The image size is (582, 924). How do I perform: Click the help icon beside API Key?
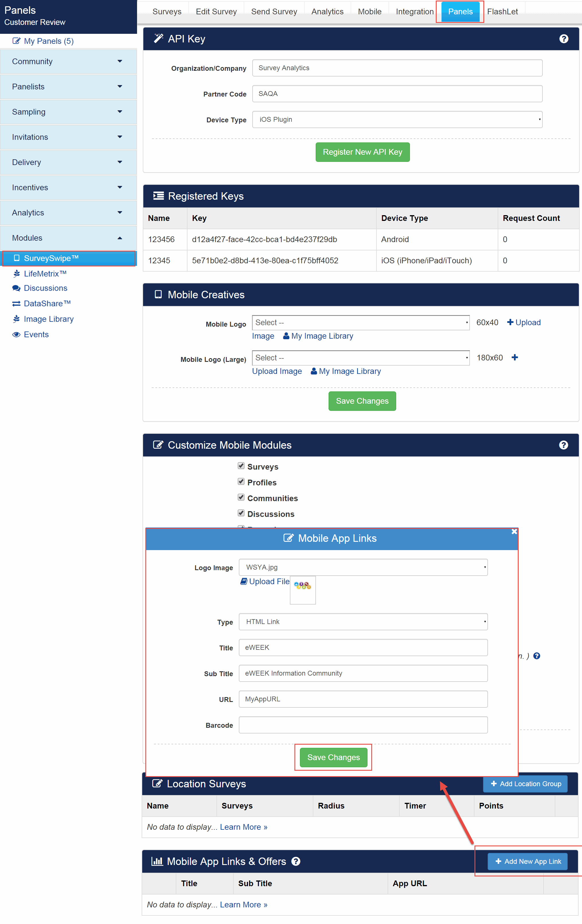563,38
